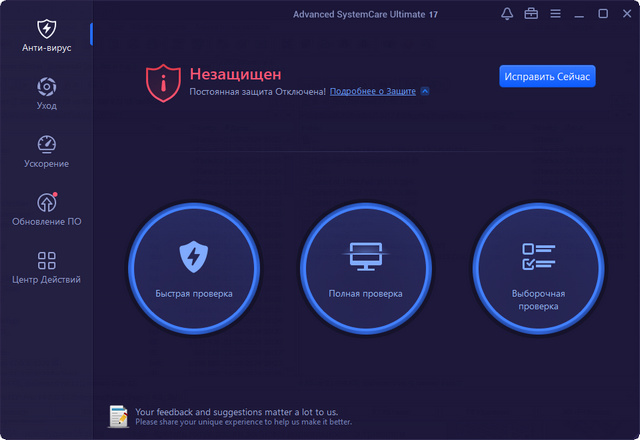The height and width of the screenshot is (440, 640).
Task: Click the Исправить Сейчас button
Action: click(547, 77)
